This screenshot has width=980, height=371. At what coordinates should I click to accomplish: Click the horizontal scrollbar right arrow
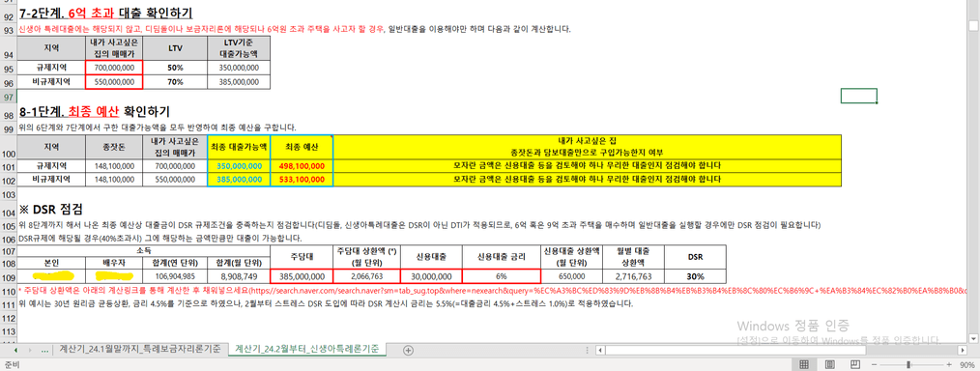(962, 351)
